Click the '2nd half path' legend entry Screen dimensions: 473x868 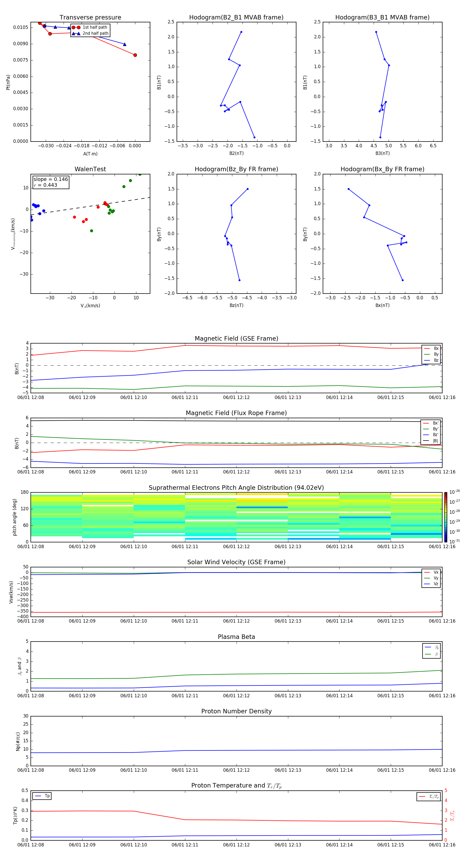pos(90,33)
